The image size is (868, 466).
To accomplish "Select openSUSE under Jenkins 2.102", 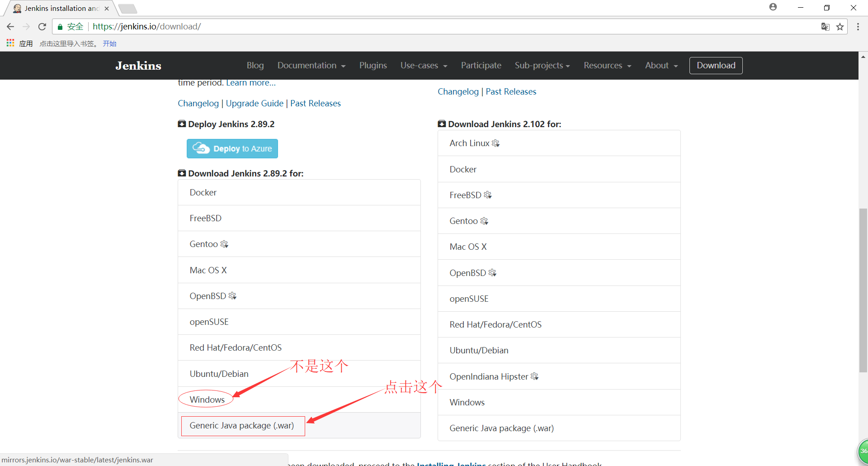I will point(559,299).
